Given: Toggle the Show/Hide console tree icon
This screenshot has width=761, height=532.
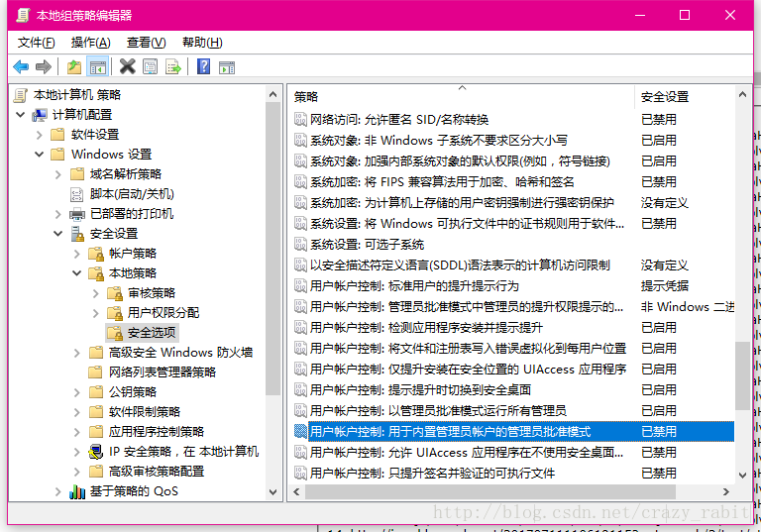Looking at the screenshot, I should 97,67.
